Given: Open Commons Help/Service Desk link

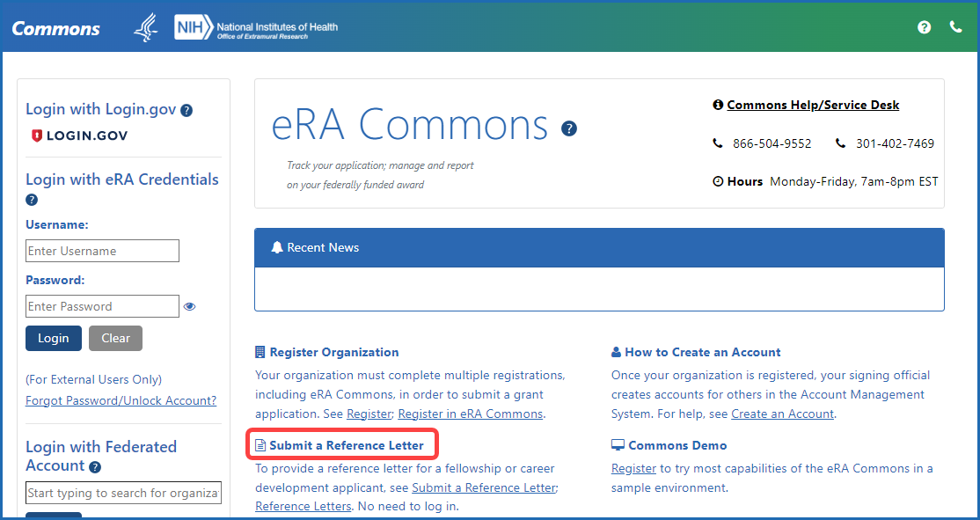Looking at the screenshot, I should click(813, 105).
